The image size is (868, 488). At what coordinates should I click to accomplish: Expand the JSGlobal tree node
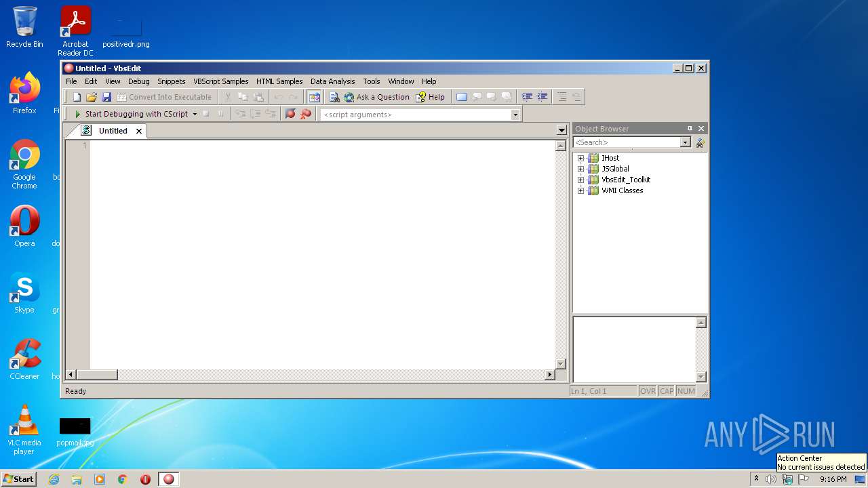[580, 169]
